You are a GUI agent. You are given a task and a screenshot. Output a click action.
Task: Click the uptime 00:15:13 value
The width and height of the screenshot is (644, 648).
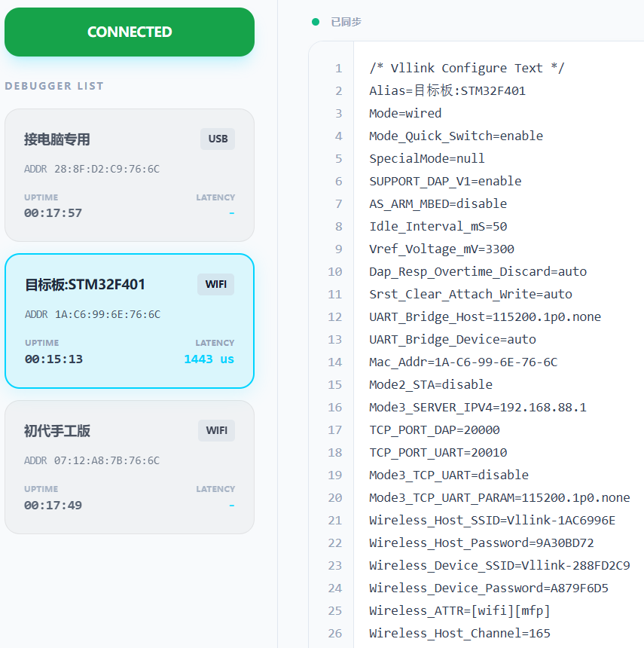point(54,359)
